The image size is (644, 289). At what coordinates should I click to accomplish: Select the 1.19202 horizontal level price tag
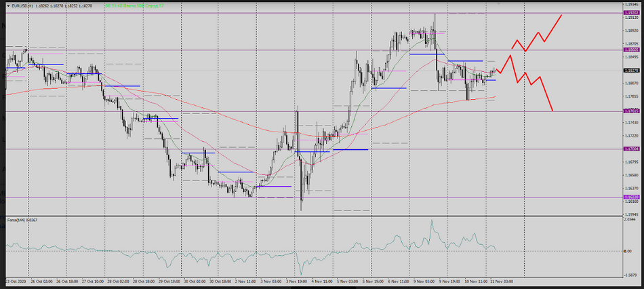point(631,13)
